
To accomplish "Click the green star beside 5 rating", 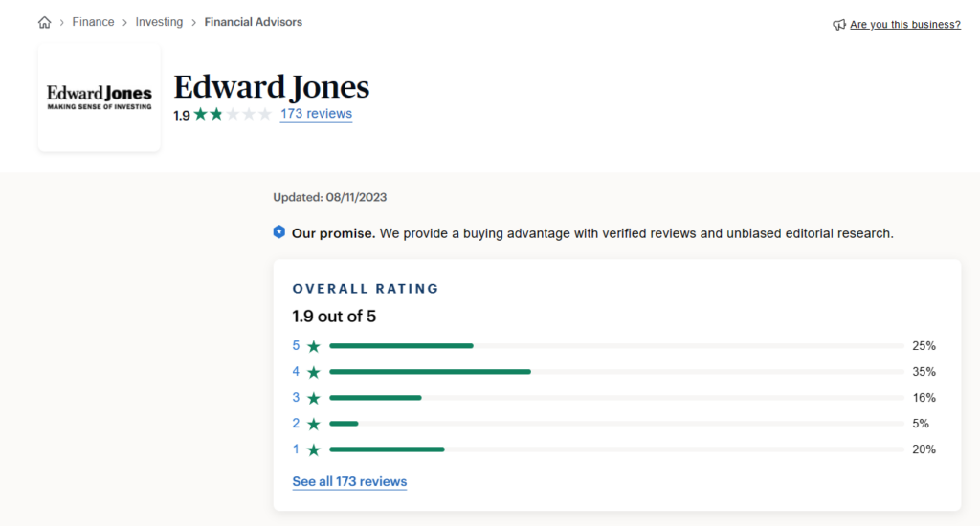I will 314,346.
